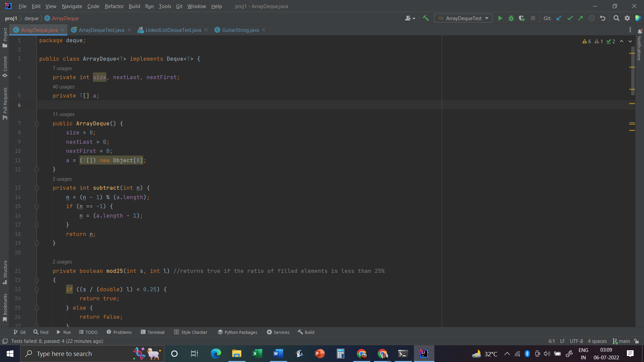Collapse the ArrayDeque constructor fold marker

[37, 124]
